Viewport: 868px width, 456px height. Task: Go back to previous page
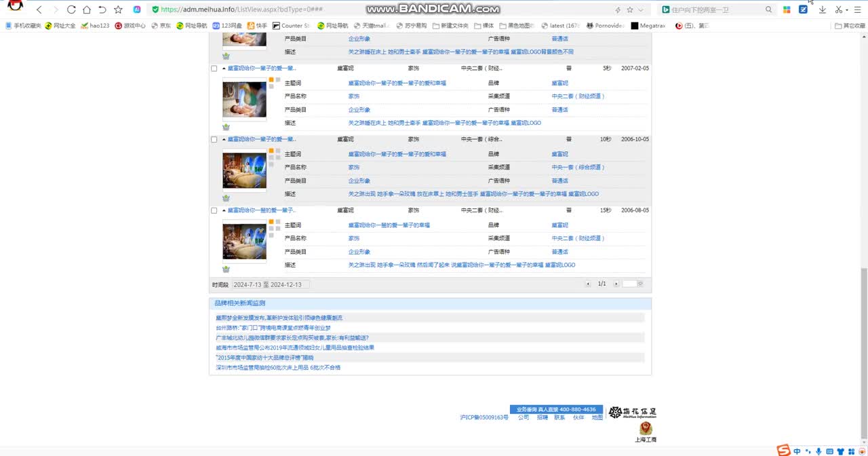tap(39, 9)
